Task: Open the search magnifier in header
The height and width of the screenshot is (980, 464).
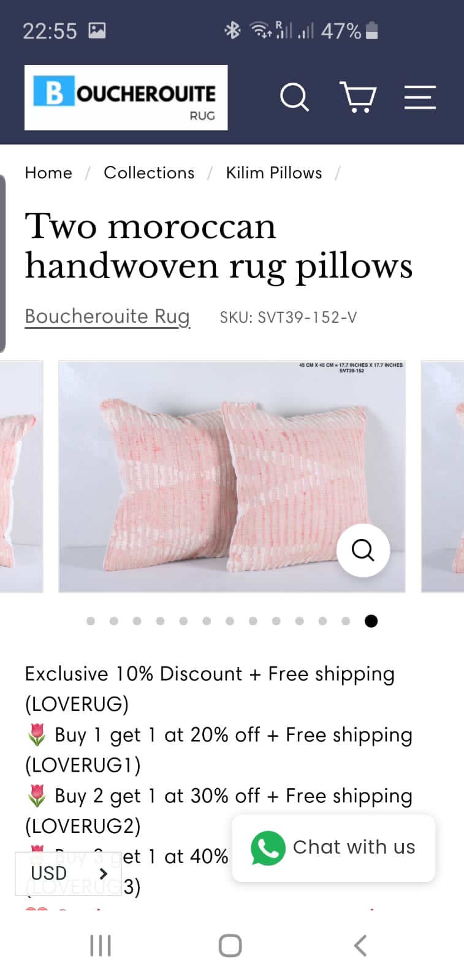Action: tap(294, 97)
